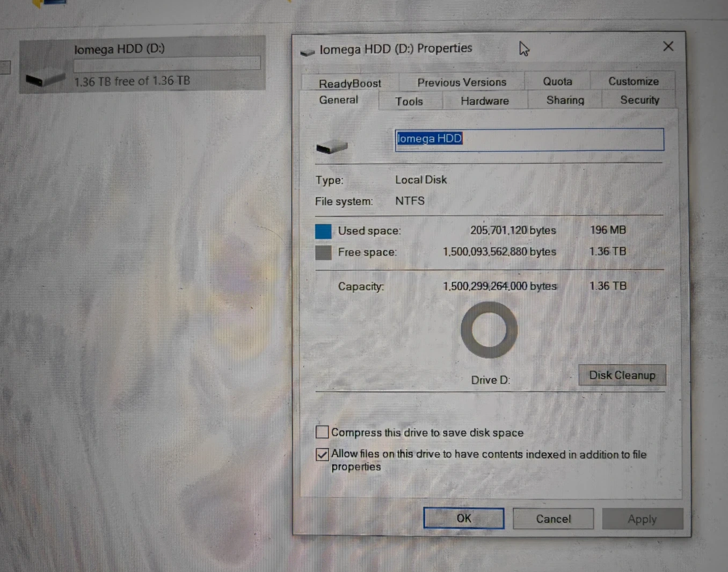Click the Drive D: label under chart
Screen dimensions: 728x572
pos(490,380)
